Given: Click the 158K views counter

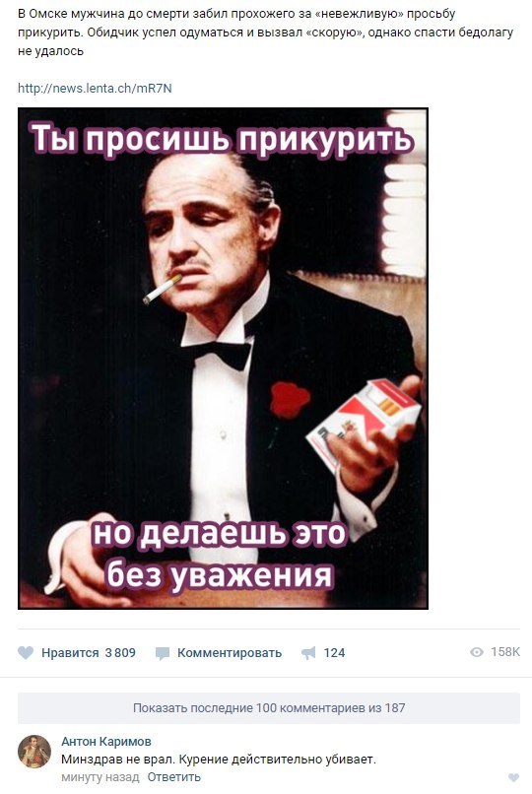Looking at the screenshot, I should point(505,652).
